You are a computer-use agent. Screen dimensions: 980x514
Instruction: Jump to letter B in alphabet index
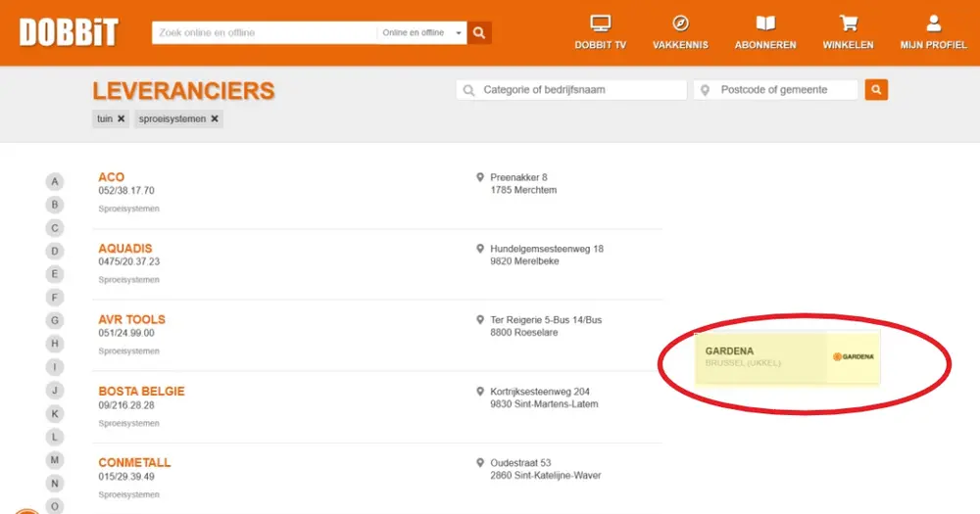(x=55, y=205)
